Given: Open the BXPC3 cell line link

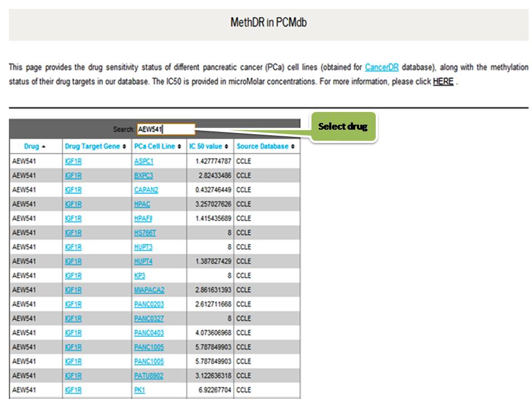Looking at the screenshot, I should 144,176.
